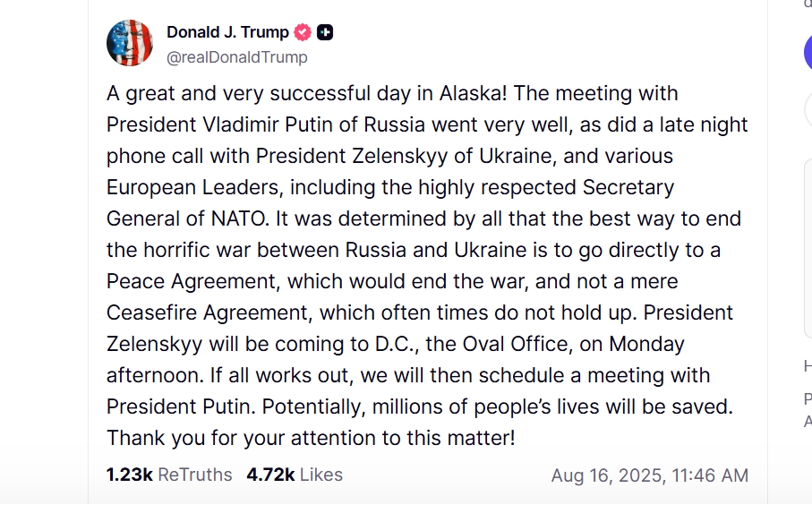This screenshot has height=522, width=812.
Task: Open the Donald J. Trump display name
Action: point(227,32)
